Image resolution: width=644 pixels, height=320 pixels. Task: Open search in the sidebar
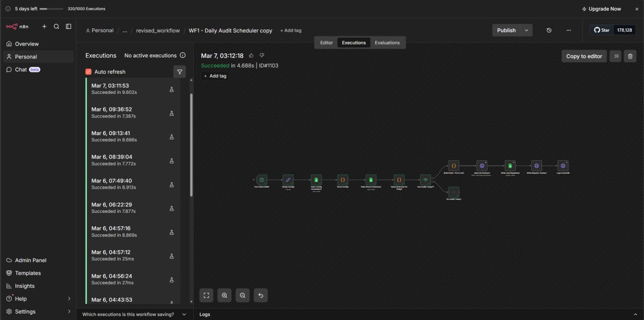(x=56, y=26)
